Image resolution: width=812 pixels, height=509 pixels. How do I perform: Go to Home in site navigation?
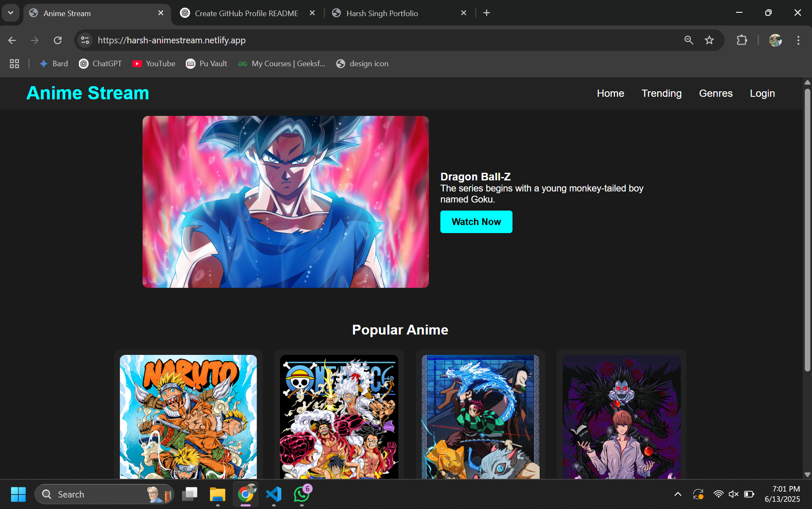point(610,93)
